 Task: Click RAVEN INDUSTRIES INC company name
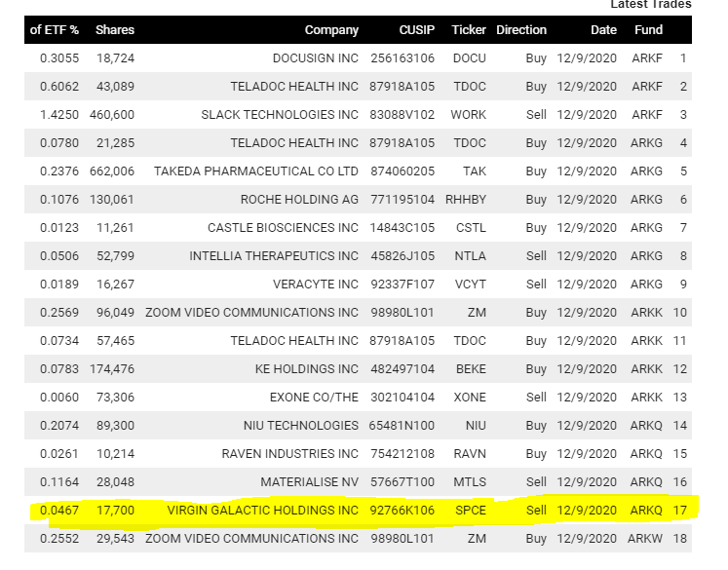click(x=290, y=454)
